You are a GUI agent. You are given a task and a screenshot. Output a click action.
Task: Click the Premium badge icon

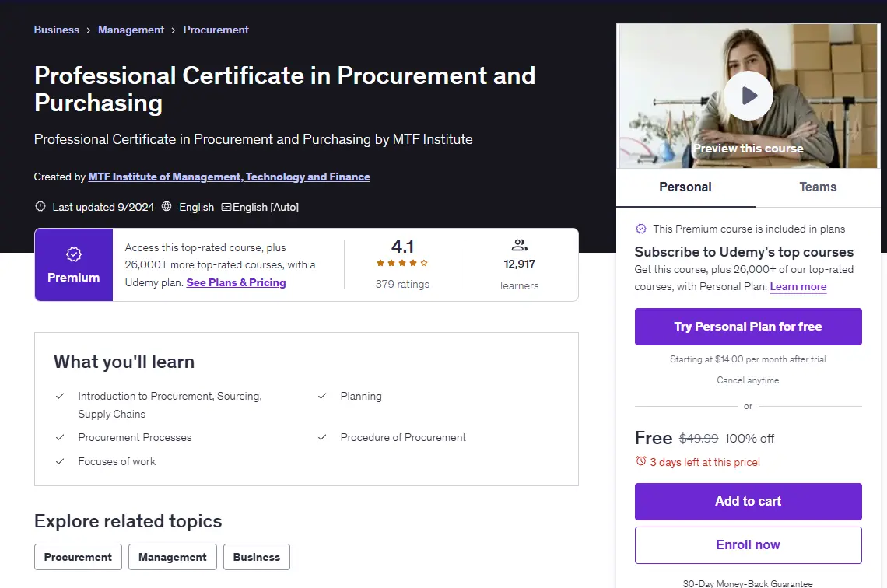pos(74,254)
